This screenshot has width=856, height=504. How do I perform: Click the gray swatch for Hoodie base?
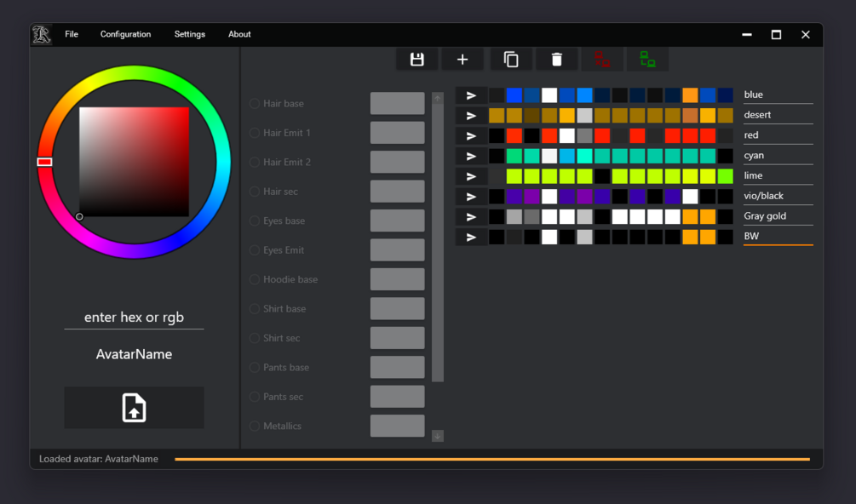[x=398, y=279]
